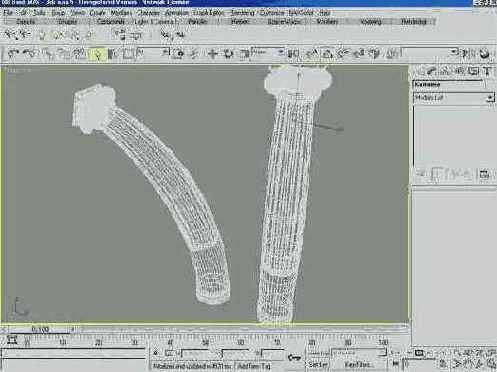Screen dimensions: 497x372
Task: Open the named selection sets dropdown
Action: click(429, 53)
